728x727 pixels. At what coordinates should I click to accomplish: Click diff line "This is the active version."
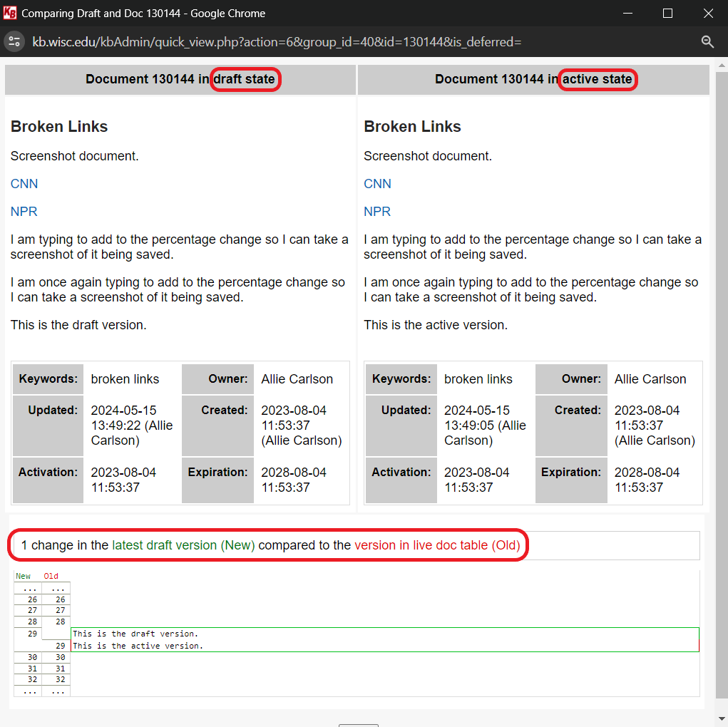tap(138, 646)
